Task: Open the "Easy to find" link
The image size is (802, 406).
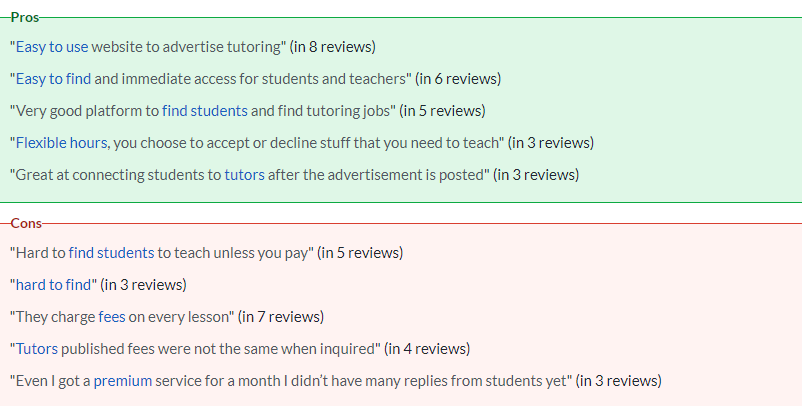Action: [x=53, y=79]
